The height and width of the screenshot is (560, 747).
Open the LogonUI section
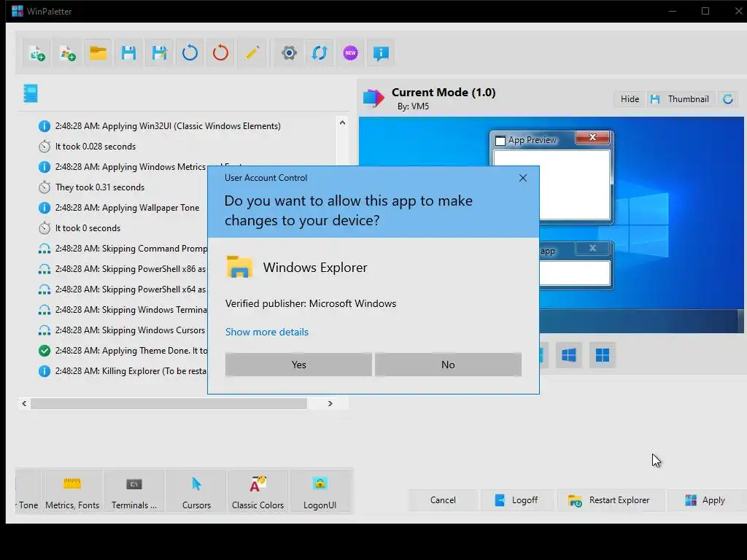click(x=320, y=491)
